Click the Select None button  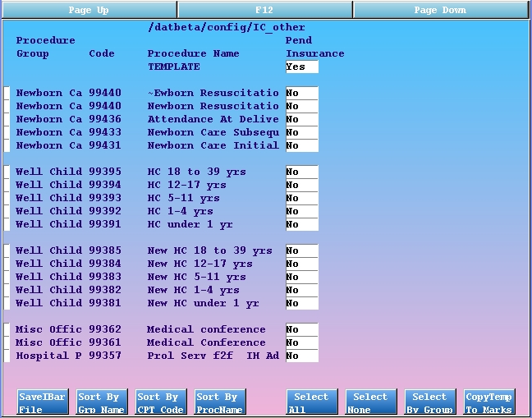click(x=371, y=402)
